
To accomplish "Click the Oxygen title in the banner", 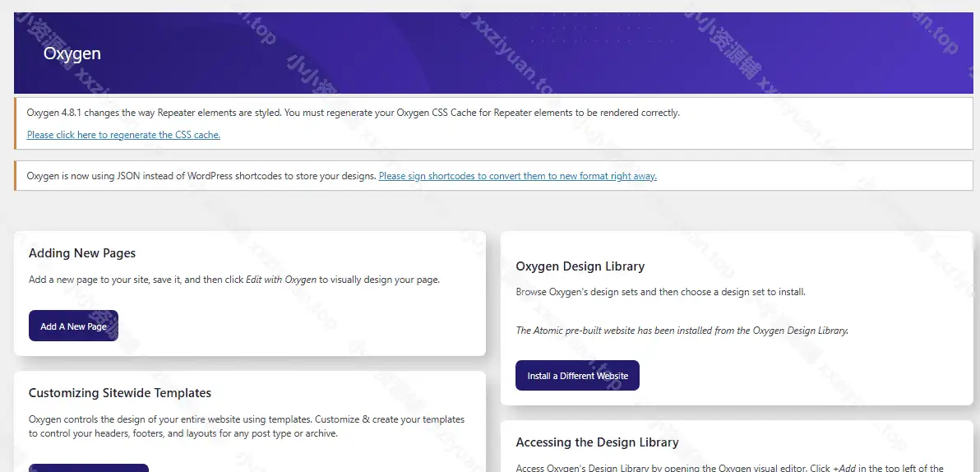I will click(x=72, y=53).
